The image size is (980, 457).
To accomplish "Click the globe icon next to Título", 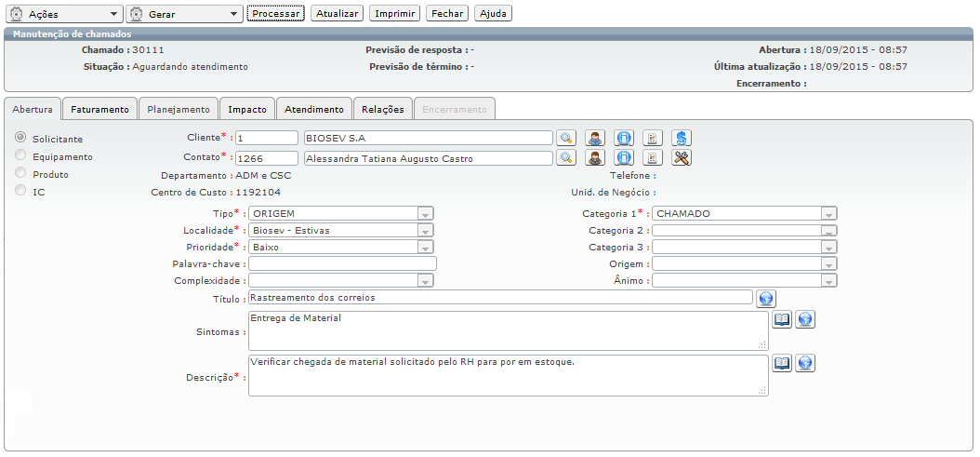I will (766, 298).
